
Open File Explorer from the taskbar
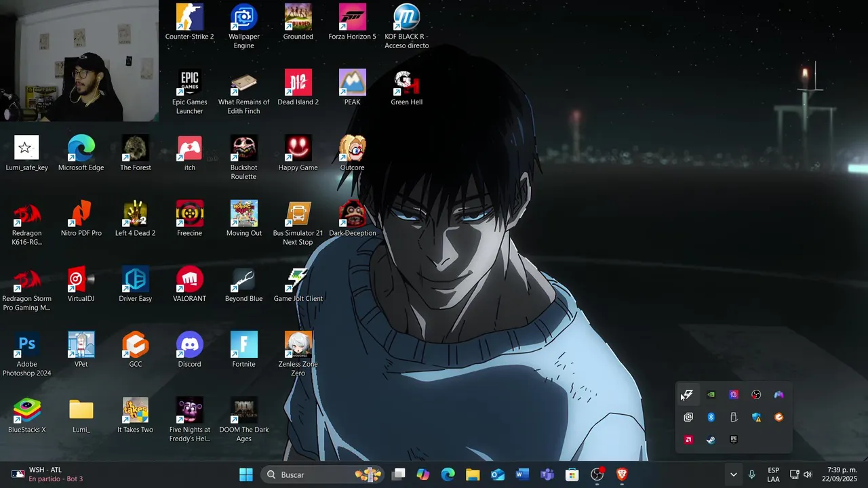point(473,474)
